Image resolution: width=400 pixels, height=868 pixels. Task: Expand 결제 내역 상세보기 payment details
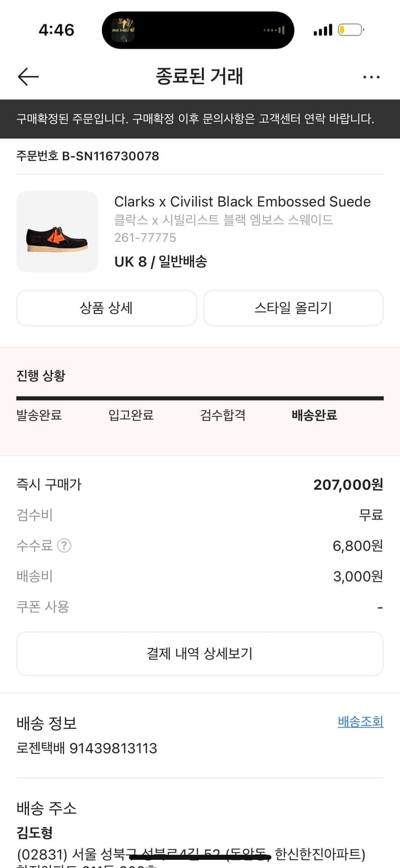tap(200, 654)
